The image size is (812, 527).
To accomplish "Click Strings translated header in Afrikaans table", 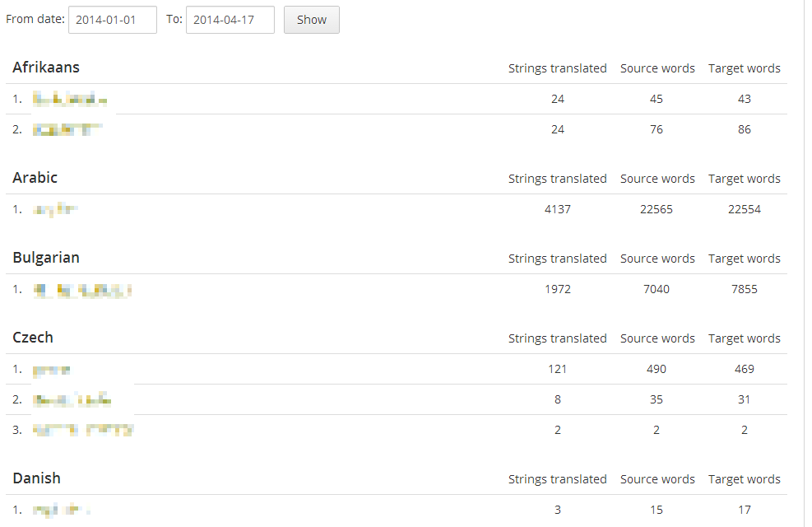I will pyautogui.click(x=557, y=68).
